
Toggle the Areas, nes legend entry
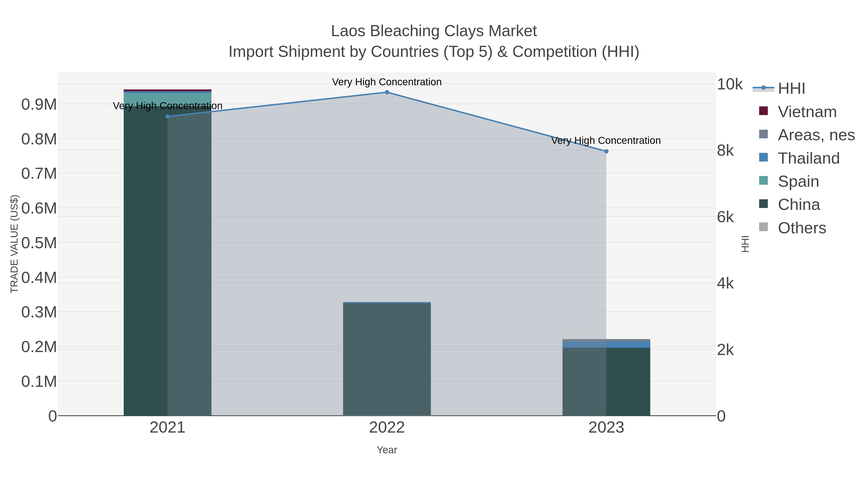coord(807,135)
